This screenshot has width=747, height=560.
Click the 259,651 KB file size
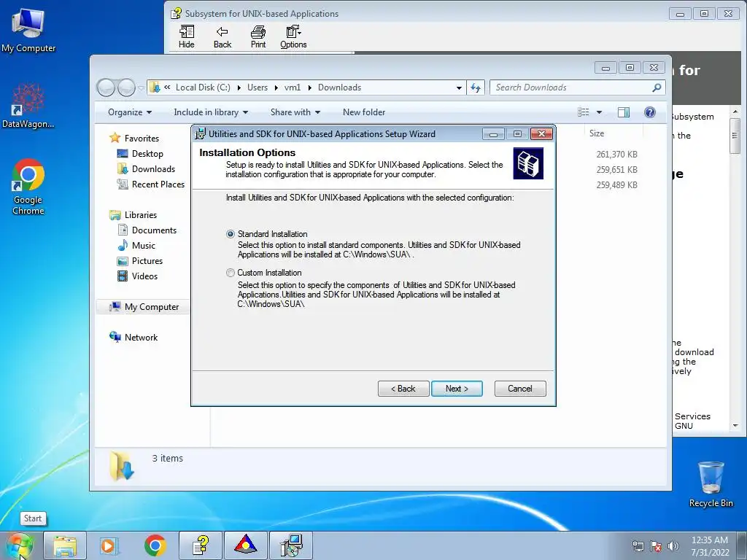tap(616, 169)
